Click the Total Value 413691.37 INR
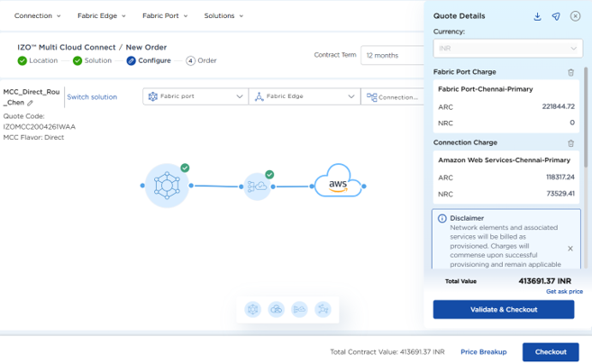The width and height of the screenshot is (592, 364). (x=545, y=281)
